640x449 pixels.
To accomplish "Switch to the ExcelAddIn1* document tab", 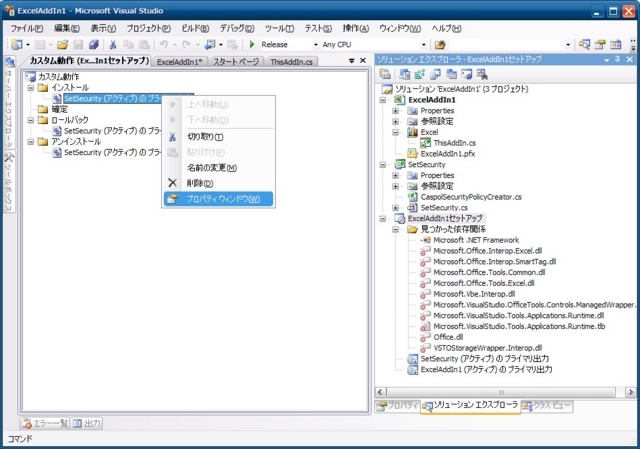I will [x=180, y=62].
